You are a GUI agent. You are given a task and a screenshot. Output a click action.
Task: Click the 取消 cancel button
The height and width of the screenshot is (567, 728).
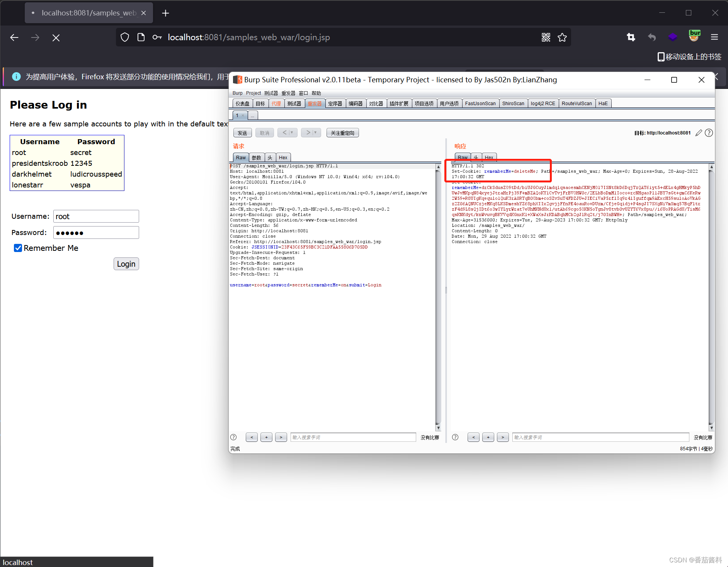[x=265, y=133]
